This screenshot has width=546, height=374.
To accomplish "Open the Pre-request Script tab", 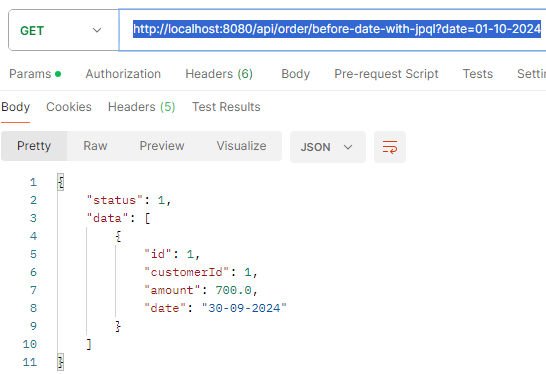I will point(386,74).
